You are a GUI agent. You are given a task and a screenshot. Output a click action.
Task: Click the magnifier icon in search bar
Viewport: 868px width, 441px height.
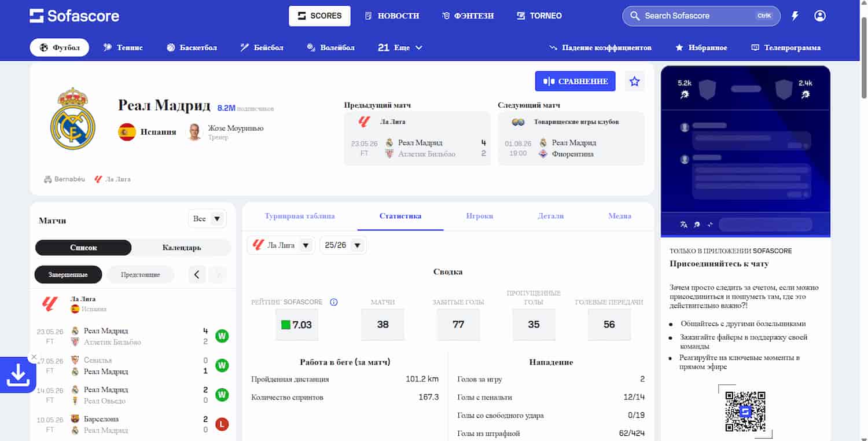click(635, 16)
